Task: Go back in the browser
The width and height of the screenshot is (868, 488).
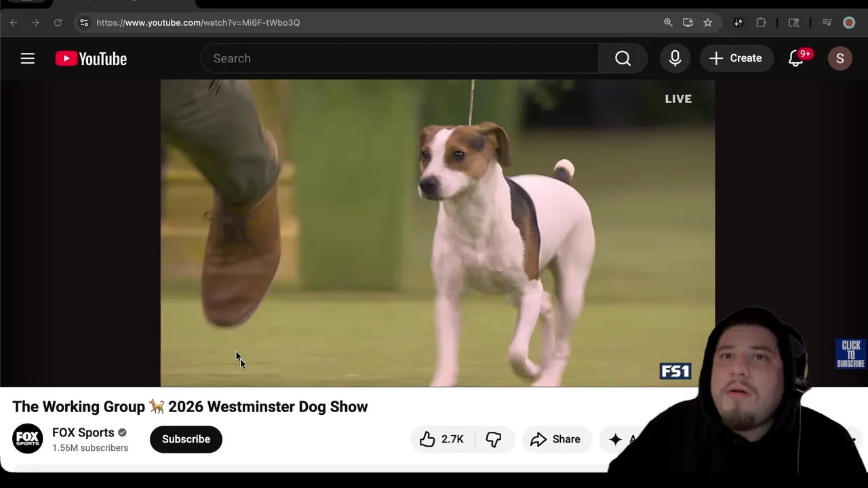Action: pos(14,22)
